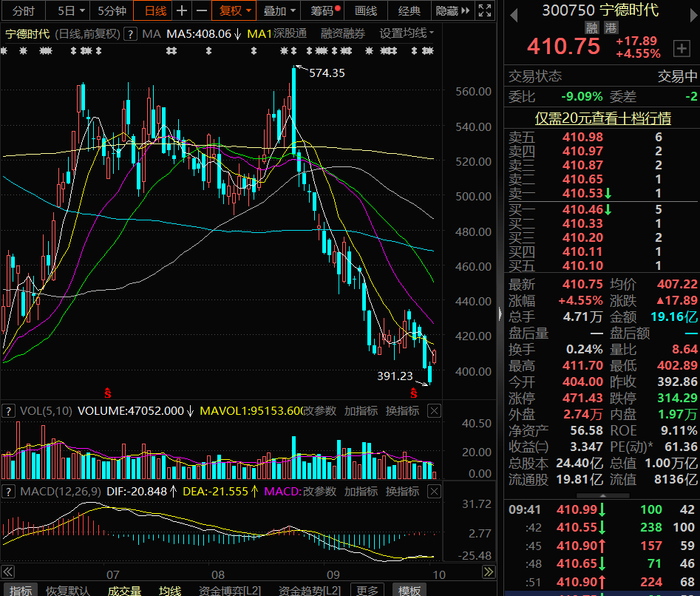Toggle fullscreen chart icon

tap(485, 10)
